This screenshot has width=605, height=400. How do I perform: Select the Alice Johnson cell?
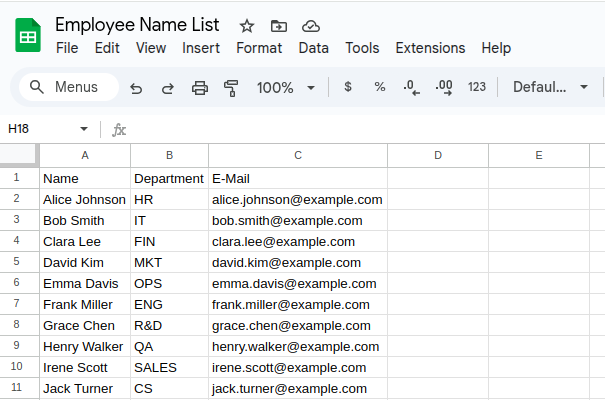(x=85, y=199)
